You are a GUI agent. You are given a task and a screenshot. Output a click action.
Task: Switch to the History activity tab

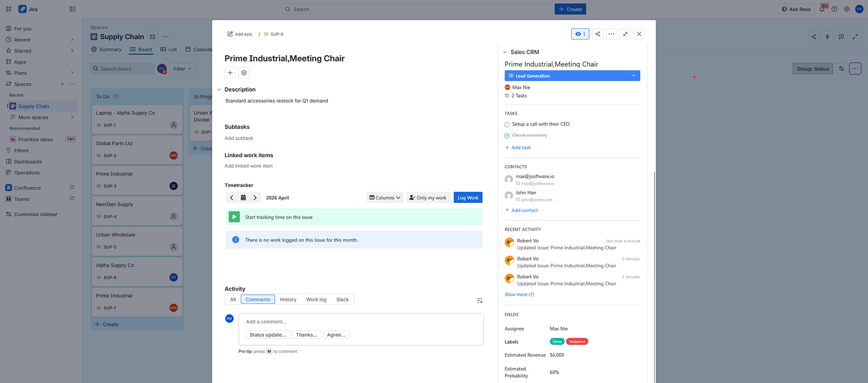pos(288,299)
